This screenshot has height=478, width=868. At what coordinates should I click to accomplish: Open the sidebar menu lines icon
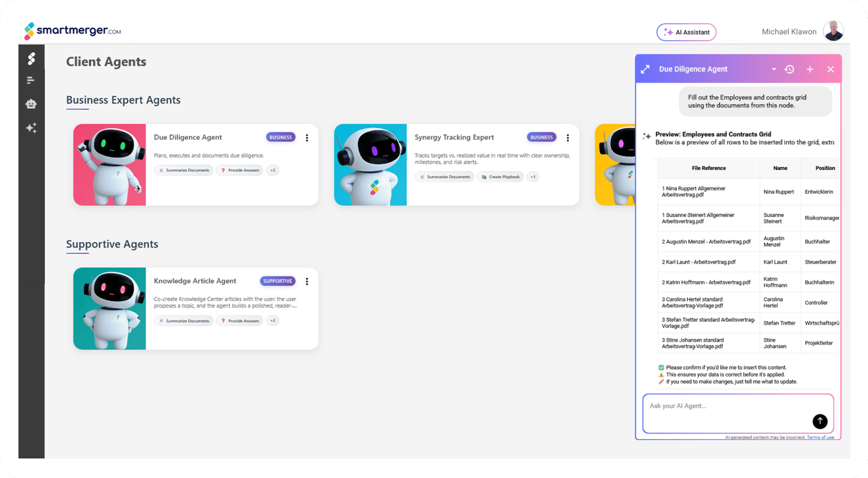[31, 80]
